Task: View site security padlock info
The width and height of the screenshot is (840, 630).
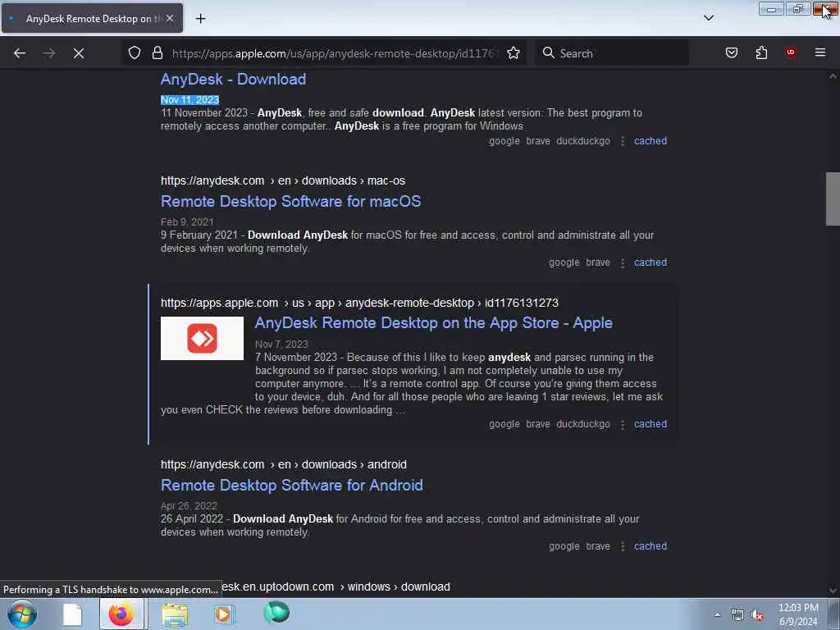Action: click(x=157, y=52)
